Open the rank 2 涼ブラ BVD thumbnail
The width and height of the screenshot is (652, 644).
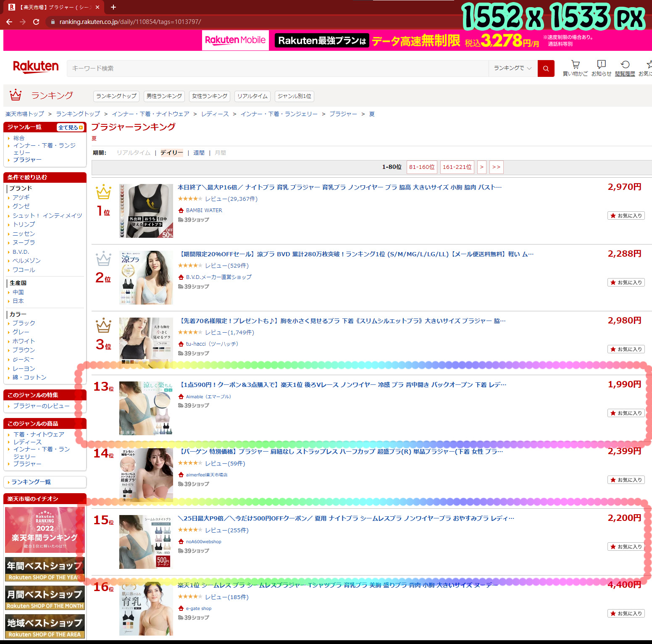tap(146, 278)
